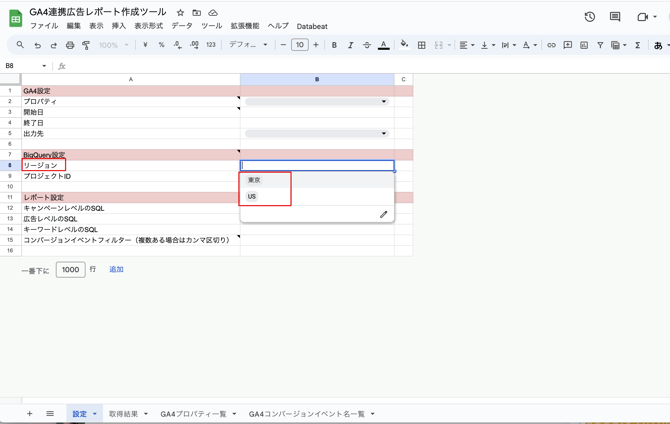Click the borders grid icon
This screenshot has width=670, height=424.
(x=421, y=45)
